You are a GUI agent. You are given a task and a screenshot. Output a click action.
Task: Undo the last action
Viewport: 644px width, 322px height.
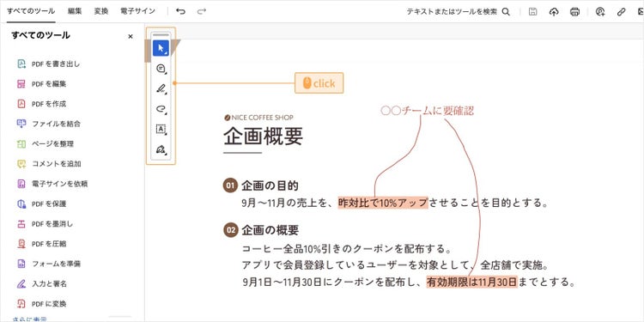pyautogui.click(x=180, y=11)
